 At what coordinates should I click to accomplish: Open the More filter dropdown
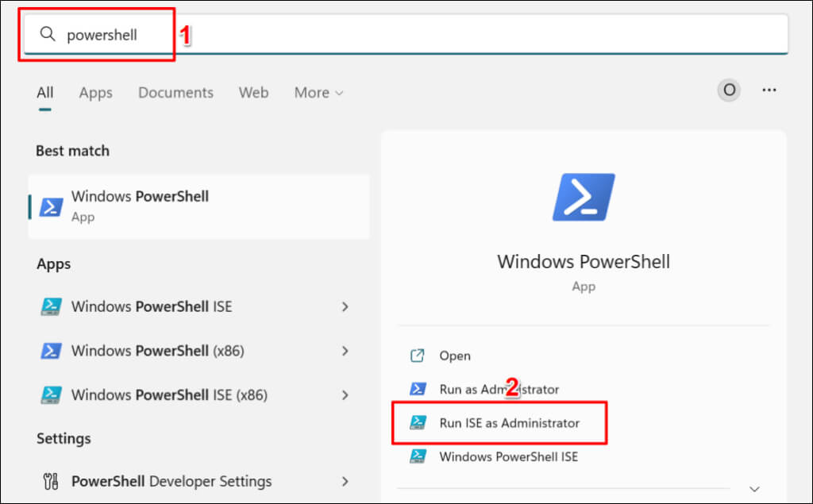[318, 93]
